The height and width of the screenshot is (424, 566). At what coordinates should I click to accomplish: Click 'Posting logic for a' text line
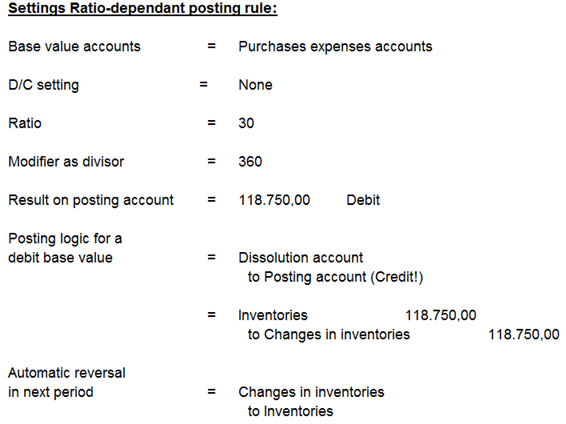[x=65, y=239]
